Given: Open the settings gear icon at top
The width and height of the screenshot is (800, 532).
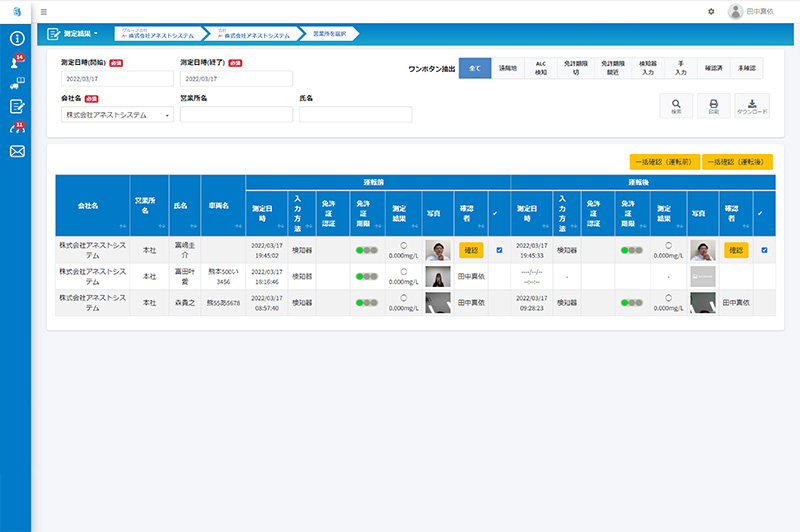Looking at the screenshot, I should [711, 11].
